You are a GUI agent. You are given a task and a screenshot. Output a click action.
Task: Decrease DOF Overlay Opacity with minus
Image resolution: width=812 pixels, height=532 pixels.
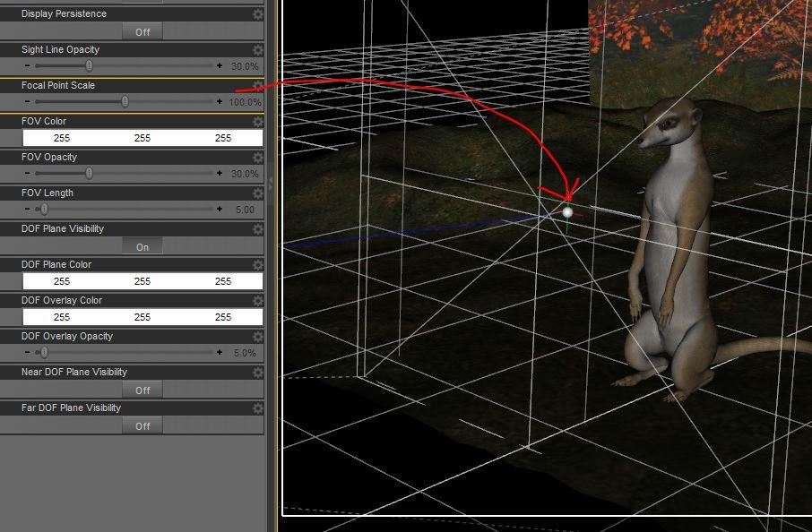tap(28, 352)
